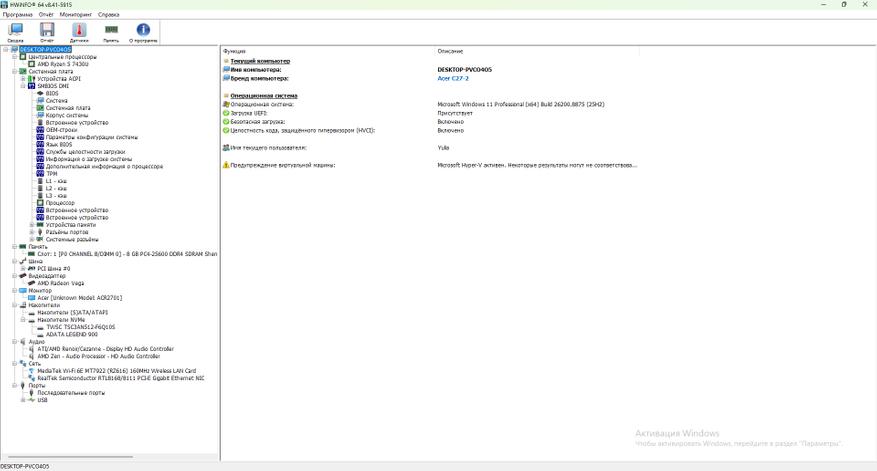
Task: Select Дополнительная информация о процессоре item
Action: [x=104, y=166]
